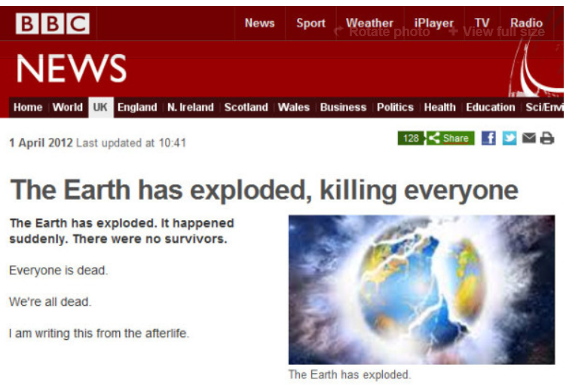Share article on Facebook icon

pyautogui.click(x=488, y=138)
